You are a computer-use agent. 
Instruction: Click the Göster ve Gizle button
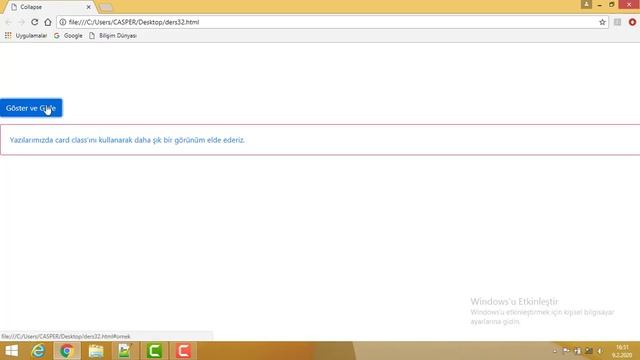tap(31, 108)
